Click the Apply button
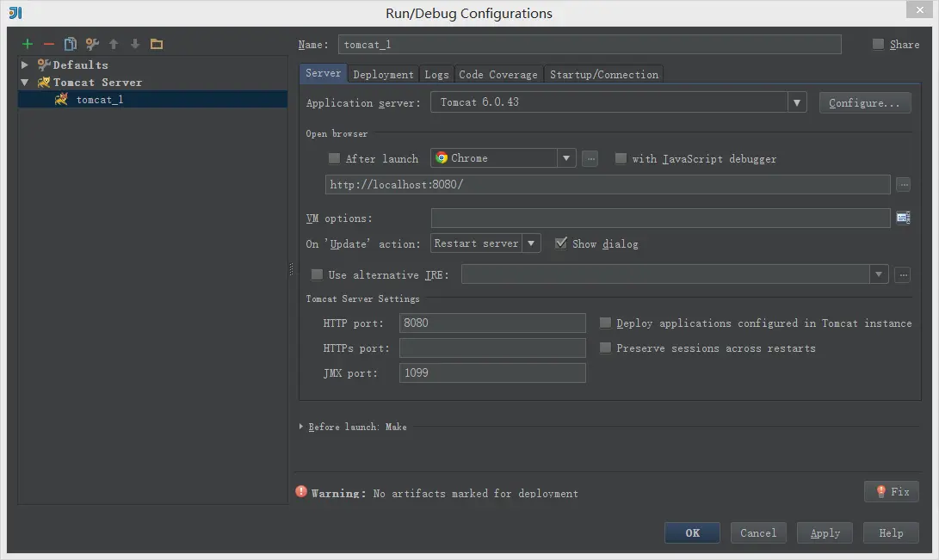The image size is (939, 560). (825, 532)
